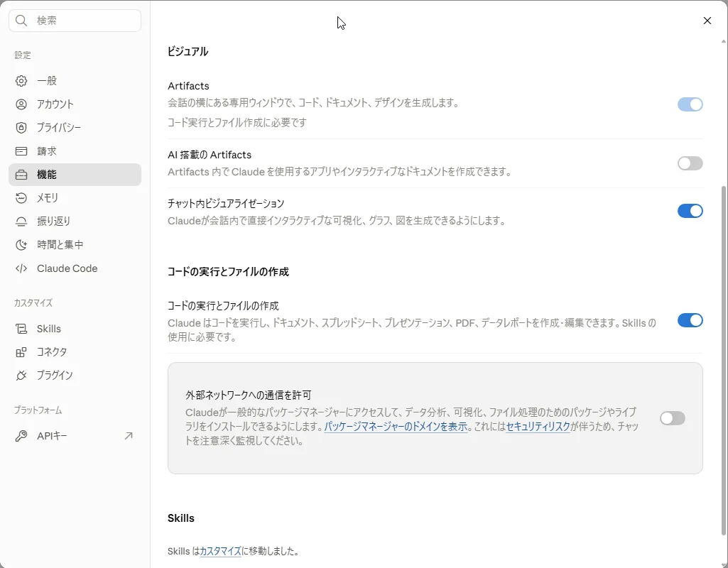Click into the 検索 search field
The width and height of the screenshot is (728, 568).
[x=75, y=21]
